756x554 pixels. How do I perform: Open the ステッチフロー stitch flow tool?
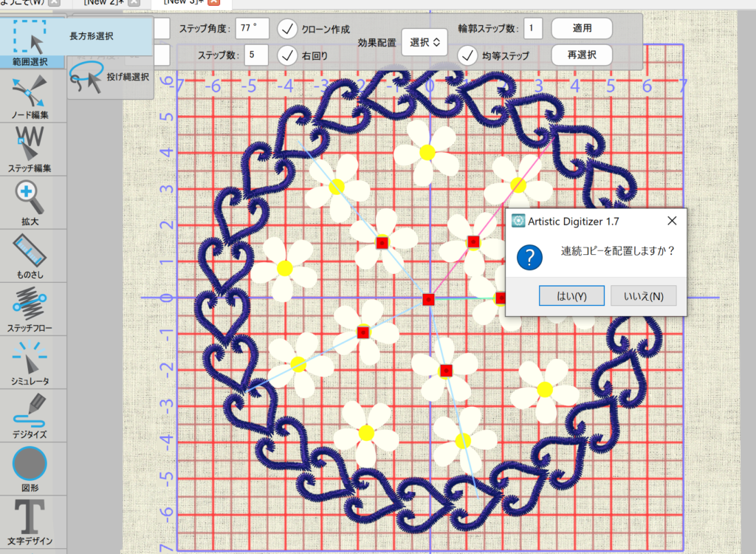click(x=30, y=308)
